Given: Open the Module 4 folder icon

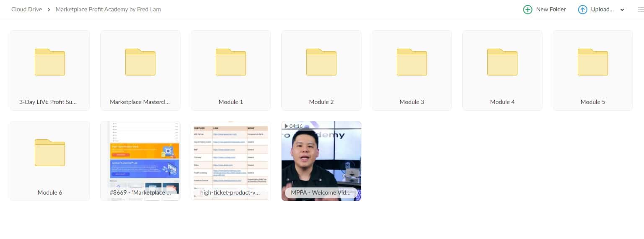Looking at the screenshot, I should 502,62.
